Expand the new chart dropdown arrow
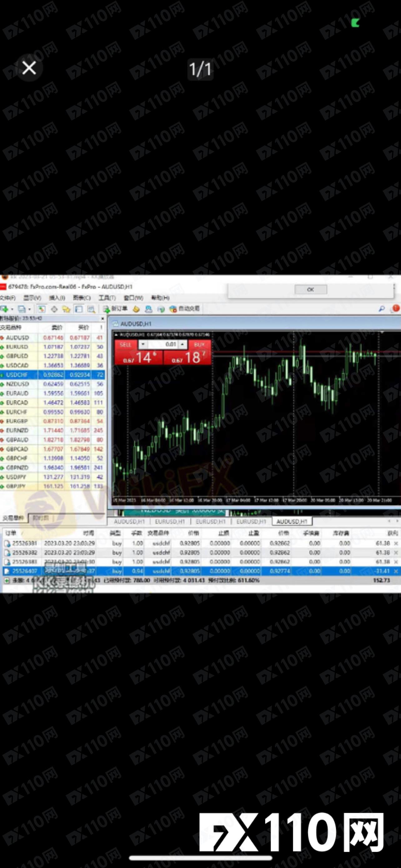The width and height of the screenshot is (401, 868). pyautogui.click(x=12, y=309)
